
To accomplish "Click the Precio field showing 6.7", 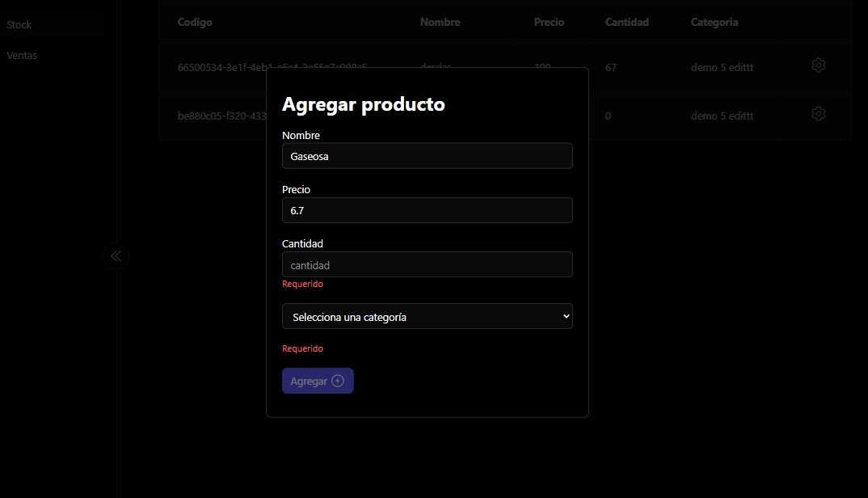I will [x=427, y=210].
